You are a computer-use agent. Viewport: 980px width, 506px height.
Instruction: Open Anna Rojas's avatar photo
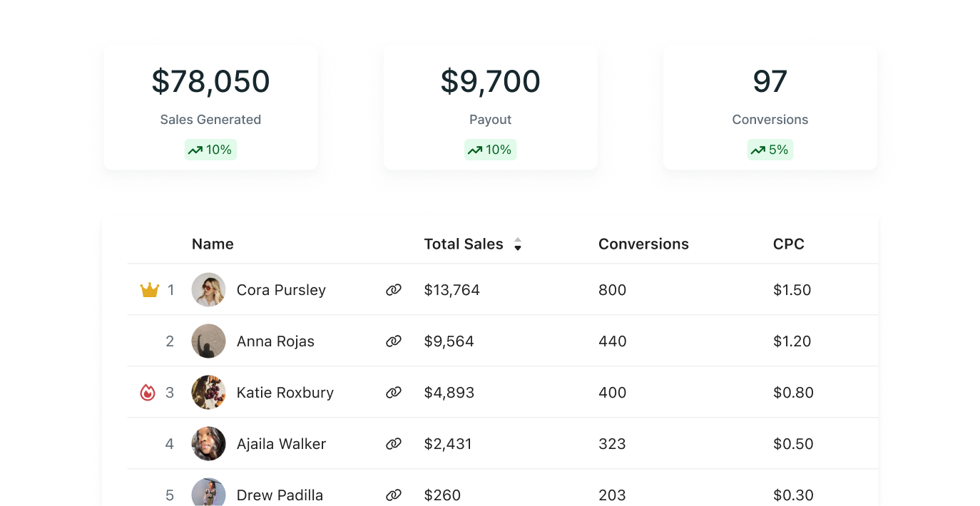209,341
